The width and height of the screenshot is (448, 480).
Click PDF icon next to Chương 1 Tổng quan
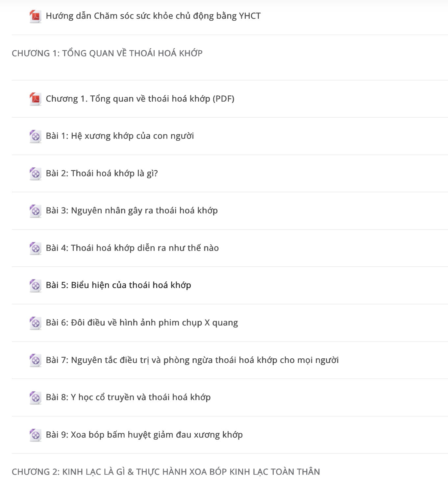[x=35, y=99]
